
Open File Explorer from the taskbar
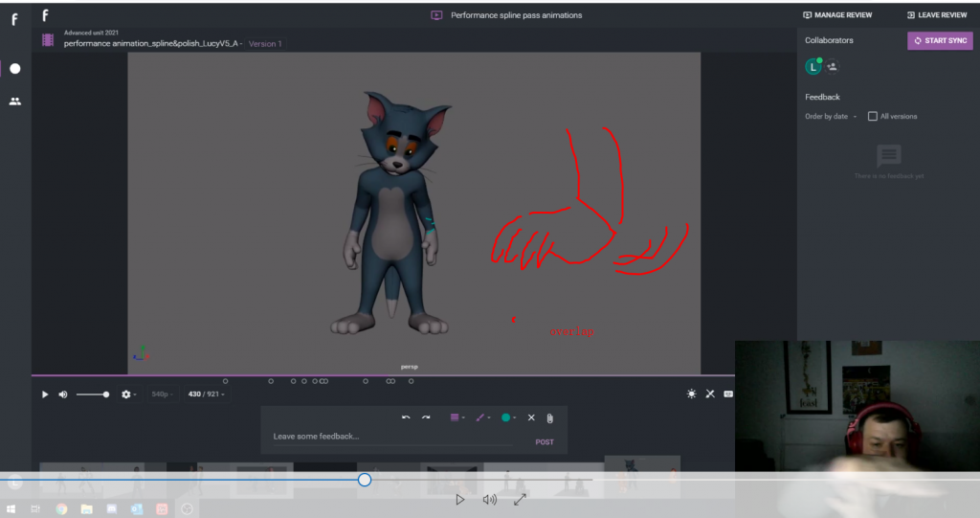pyautogui.click(x=86, y=509)
